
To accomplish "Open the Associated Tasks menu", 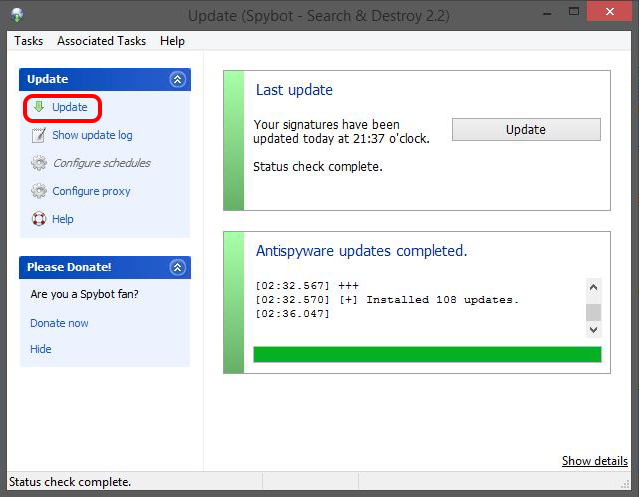I will [x=101, y=41].
